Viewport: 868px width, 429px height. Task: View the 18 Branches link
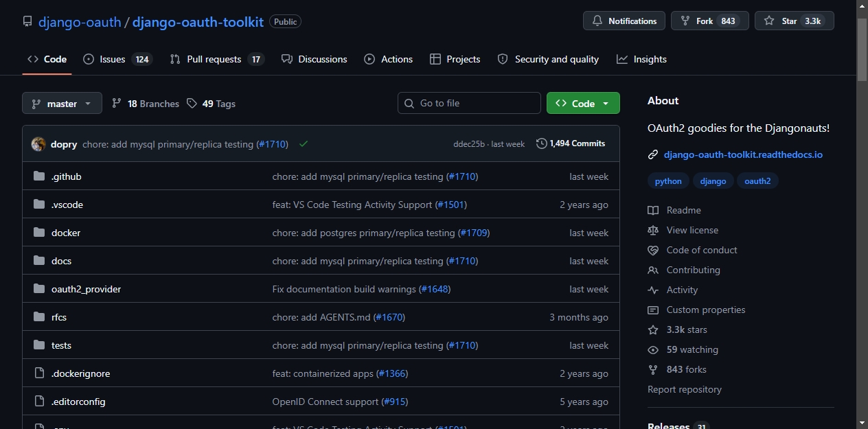coord(145,104)
